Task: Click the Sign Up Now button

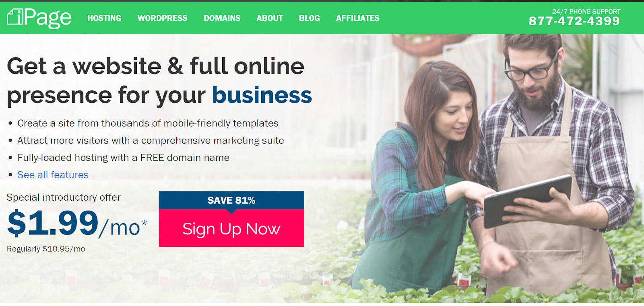Action: click(231, 228)
